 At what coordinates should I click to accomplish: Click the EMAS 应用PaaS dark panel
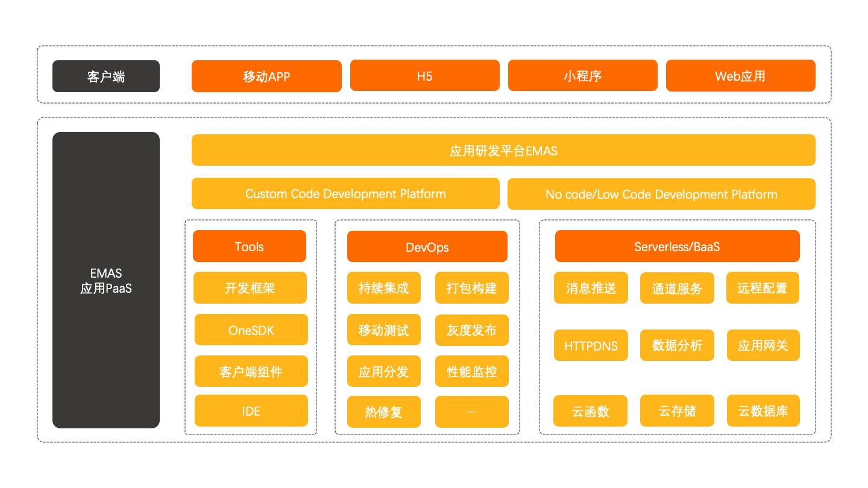(106, 281)
